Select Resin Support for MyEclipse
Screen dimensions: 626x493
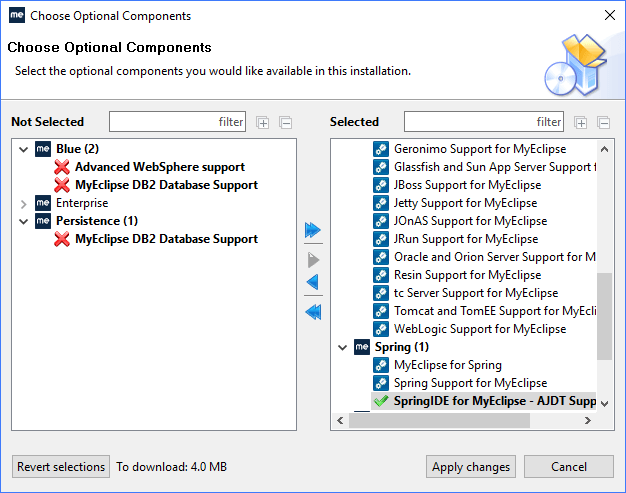(468, 275)
